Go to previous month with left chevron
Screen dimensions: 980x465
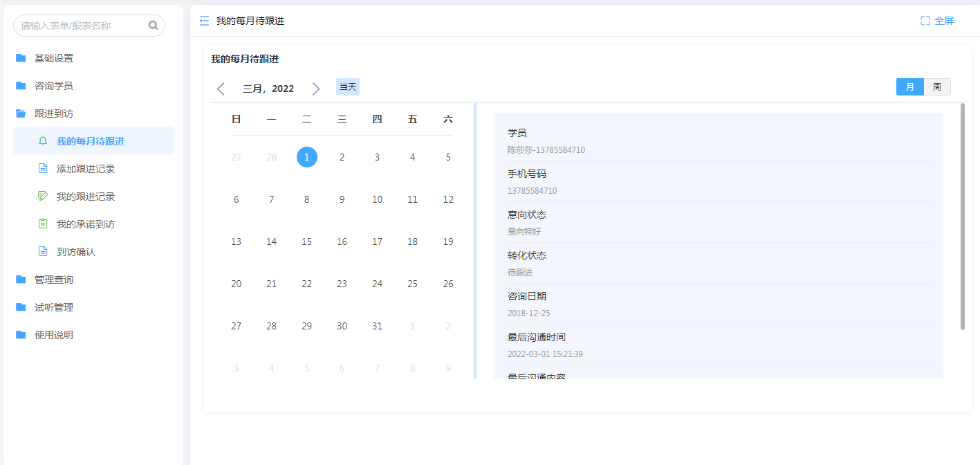coord(221,89)
